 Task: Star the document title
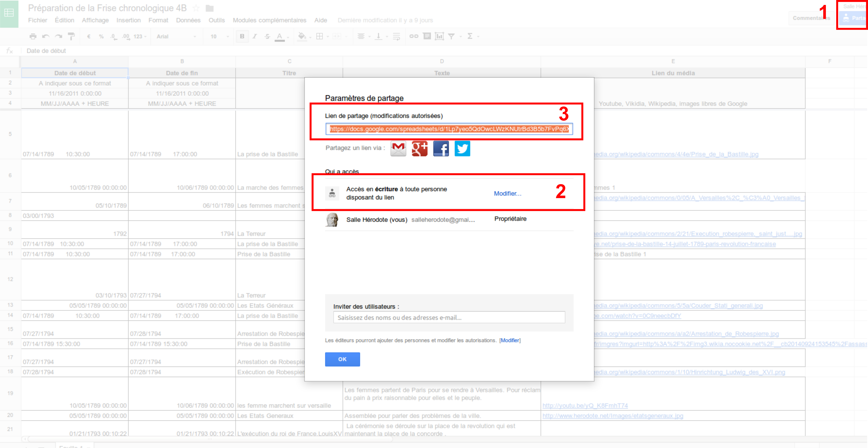point(196,8)
